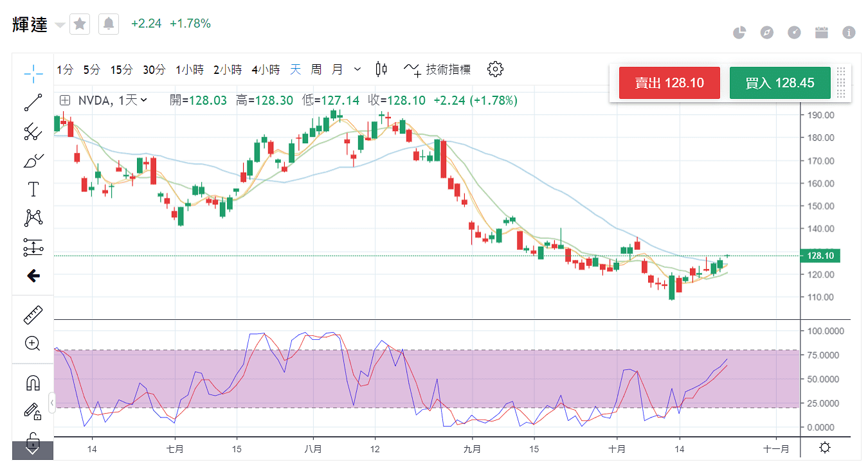The height and width of the screenshot is (467, 868).
Task: Expand the 輝達 symbol dropdown arrow
Action: pos(60,25)
